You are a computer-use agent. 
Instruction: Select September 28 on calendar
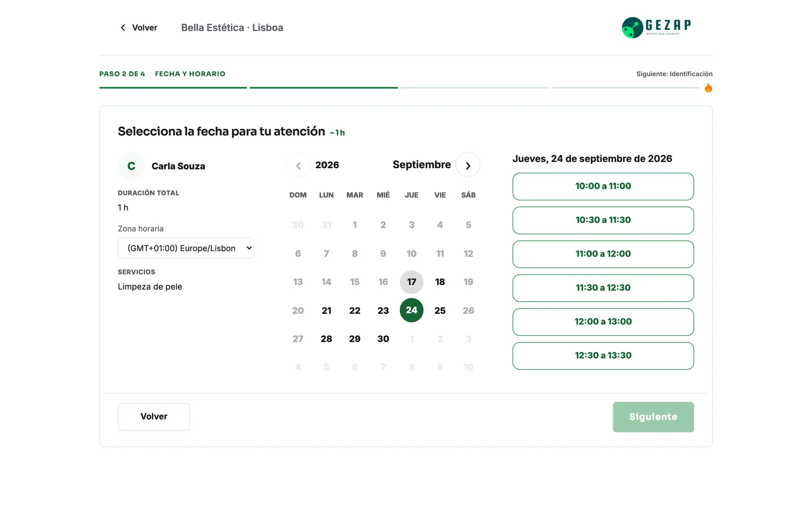pyautogui.click(x=326, y=339)
